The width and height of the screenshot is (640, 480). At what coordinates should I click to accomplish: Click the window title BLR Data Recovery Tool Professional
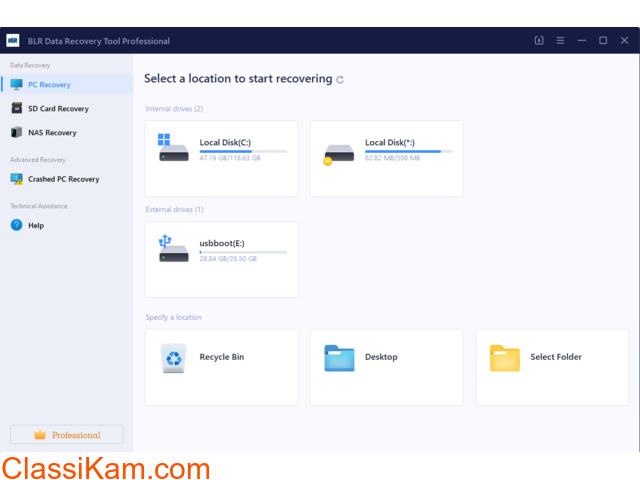[x=99, y=41]
